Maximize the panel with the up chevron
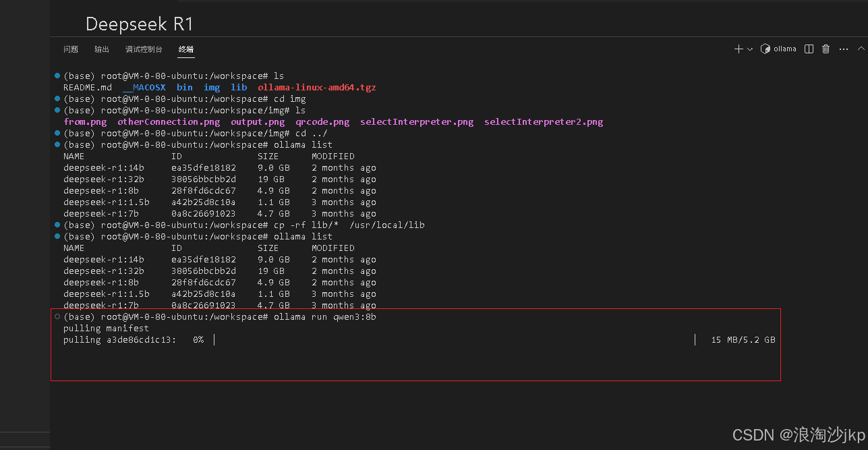The height and width of the screenshot is (450, 868). click(x=861, y=49)
